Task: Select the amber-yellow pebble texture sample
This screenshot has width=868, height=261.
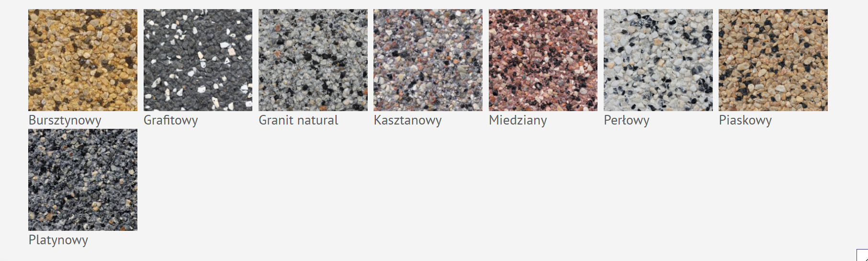Action: click(x=83, y=60)
